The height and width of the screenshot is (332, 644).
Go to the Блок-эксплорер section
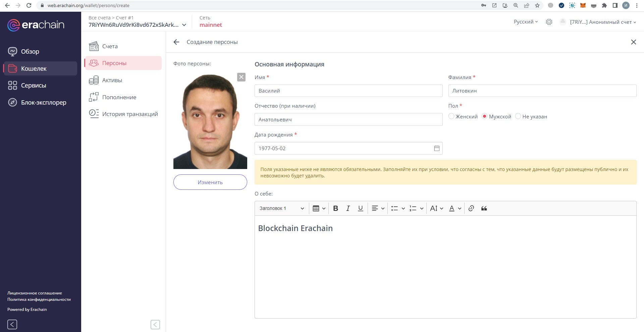click(x=43, y=102)
